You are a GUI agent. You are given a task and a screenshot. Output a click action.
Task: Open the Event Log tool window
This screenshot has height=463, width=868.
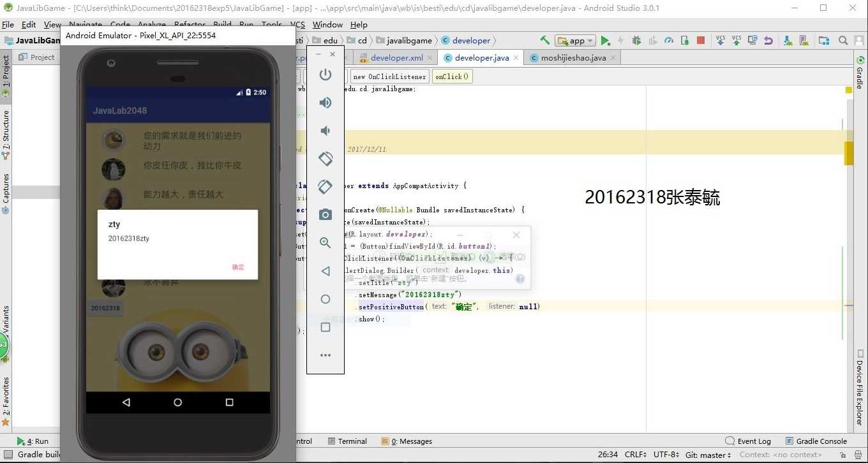(748, 441)
